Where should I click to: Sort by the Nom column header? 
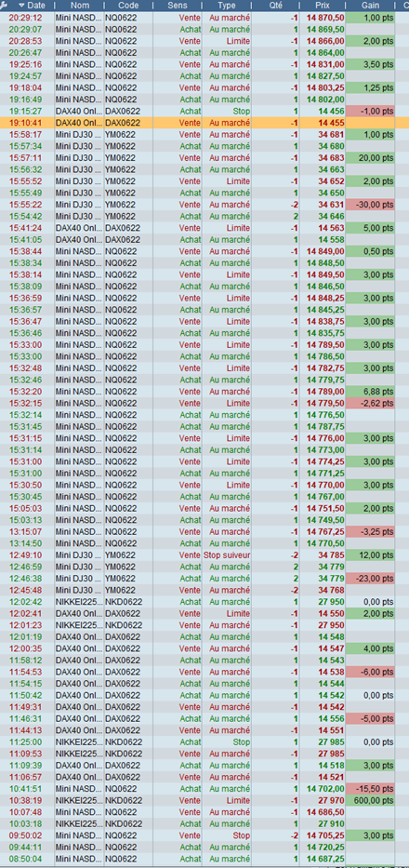(80, 5)
